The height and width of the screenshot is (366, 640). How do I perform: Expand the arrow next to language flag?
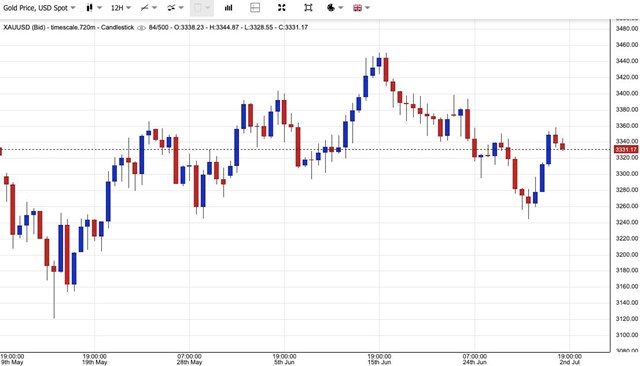click(x=367, y=8)
